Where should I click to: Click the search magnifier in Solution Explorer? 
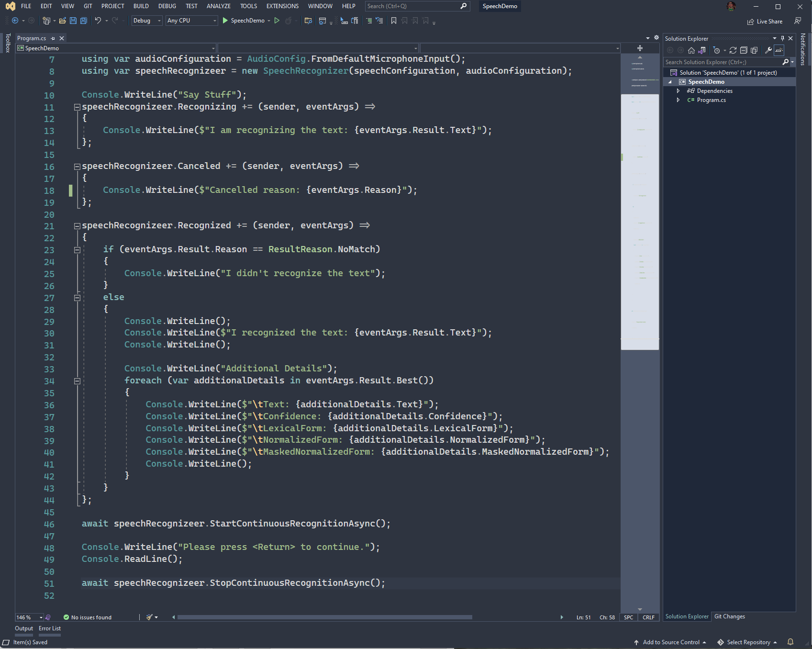click(x=785, y=62)
